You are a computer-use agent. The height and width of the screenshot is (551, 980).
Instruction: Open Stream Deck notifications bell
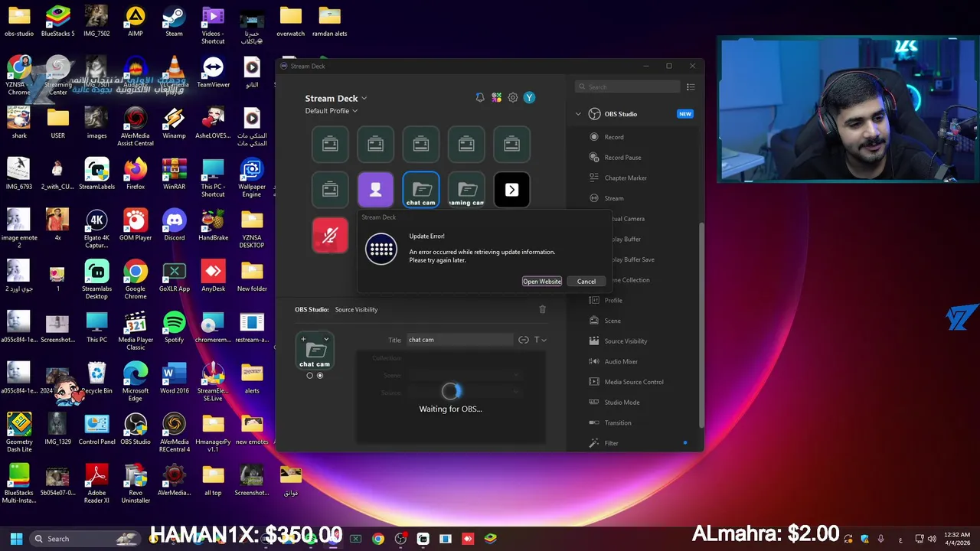pos(480,98)
